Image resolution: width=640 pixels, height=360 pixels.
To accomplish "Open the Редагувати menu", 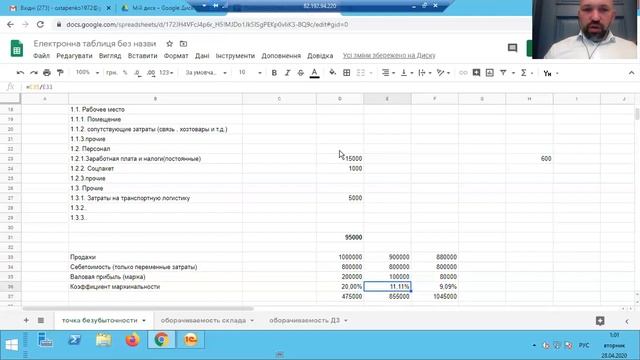I will [74, 56].
